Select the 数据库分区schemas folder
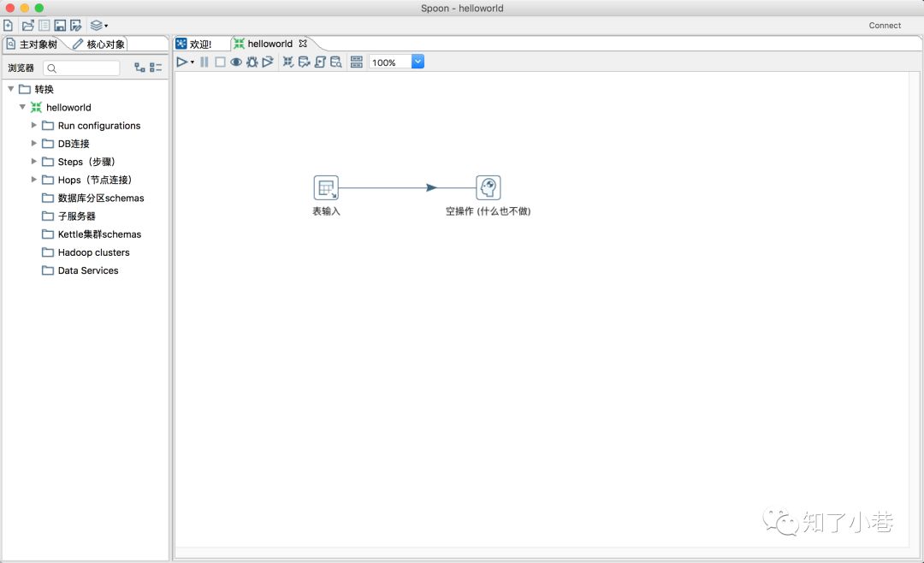The height and width of the screenshot is (563, 924). pyautogui.click(x=93, y=199)
